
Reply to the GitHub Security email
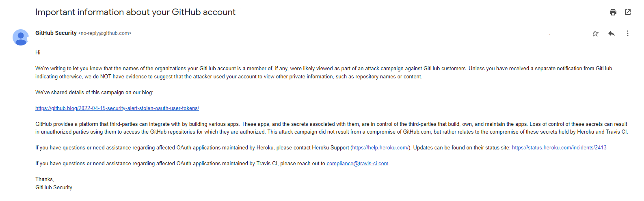click(x=611, y=33)
